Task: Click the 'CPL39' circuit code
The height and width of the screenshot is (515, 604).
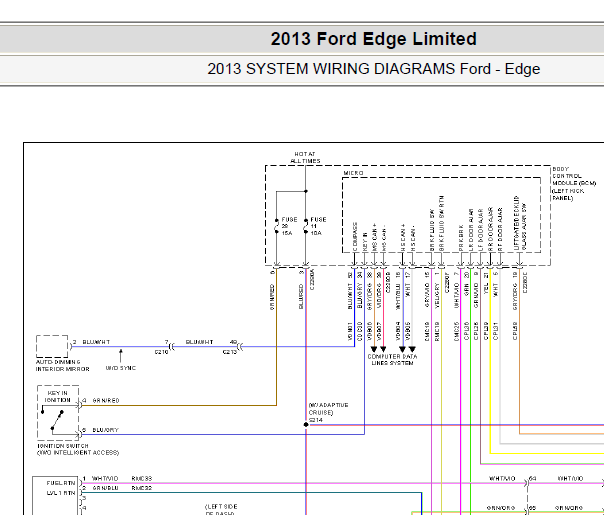Action: [x=486, y=331]
